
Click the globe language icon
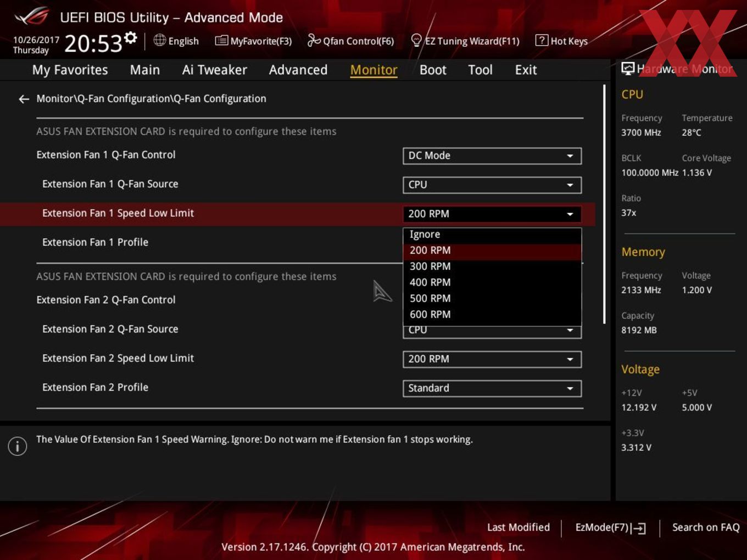(159, 40)
